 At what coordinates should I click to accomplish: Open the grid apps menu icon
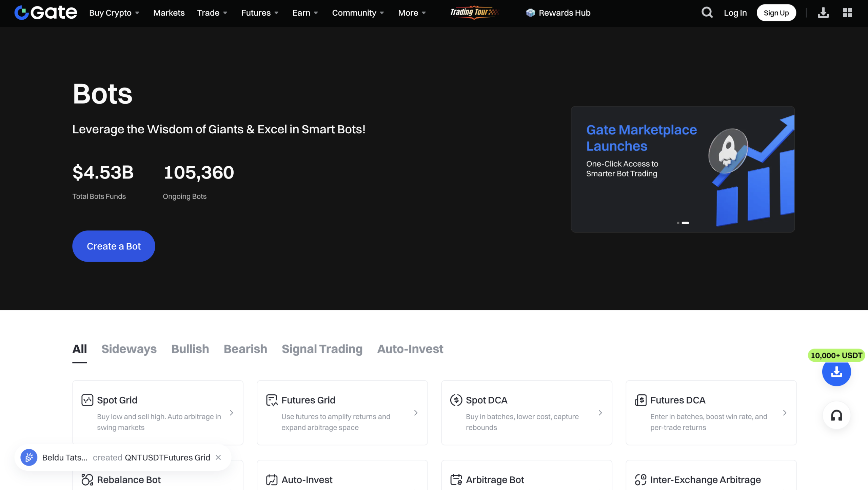point(847,13)
